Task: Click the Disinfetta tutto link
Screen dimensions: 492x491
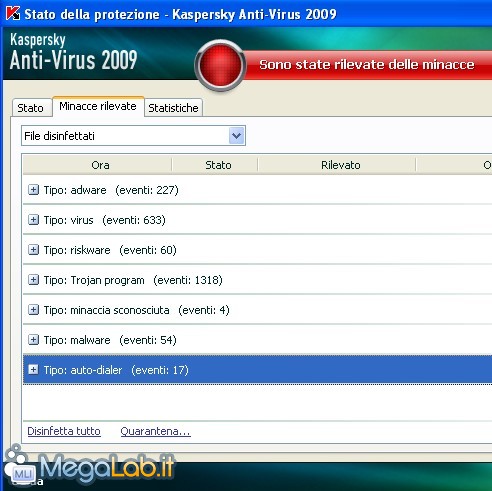Action: 64,431
